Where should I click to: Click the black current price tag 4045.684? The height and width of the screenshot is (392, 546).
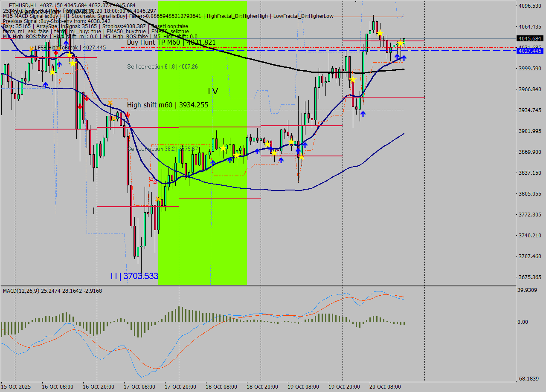click(529, 38)
